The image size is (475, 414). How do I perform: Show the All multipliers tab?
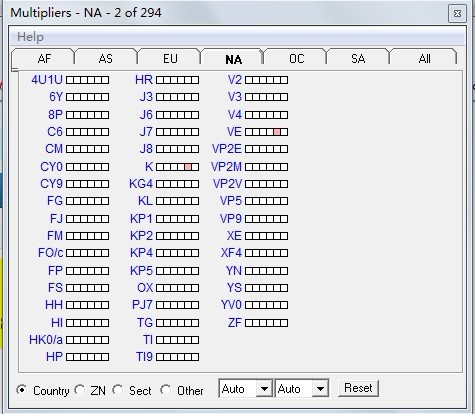tap(424, 59)
